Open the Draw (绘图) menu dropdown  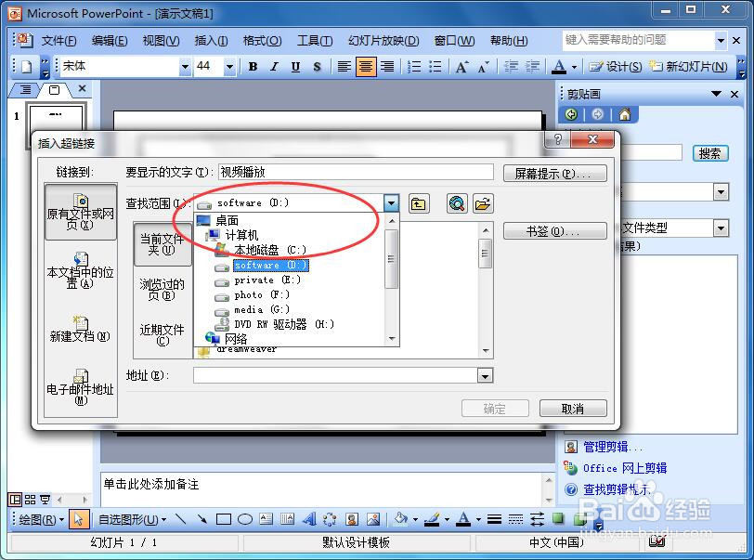pyautogui.click(x=42, y=519)
